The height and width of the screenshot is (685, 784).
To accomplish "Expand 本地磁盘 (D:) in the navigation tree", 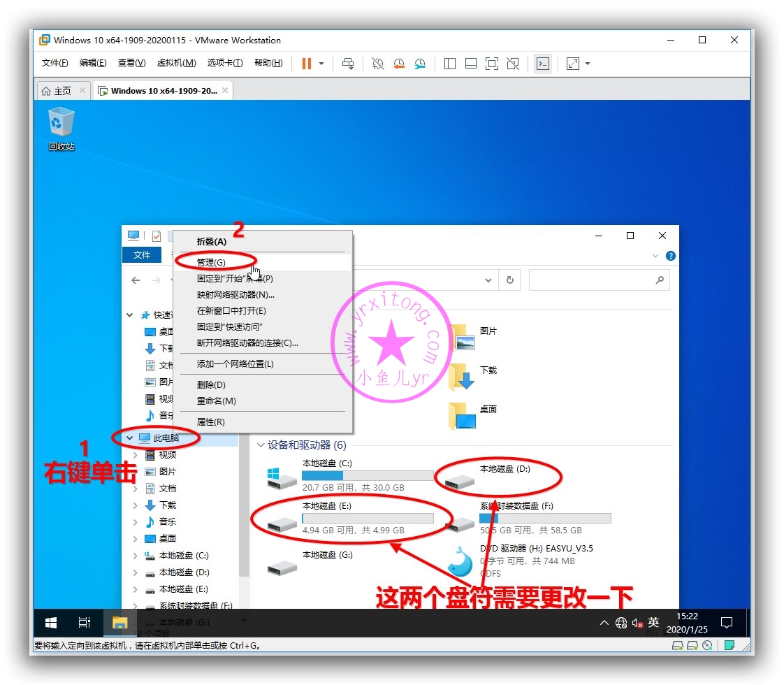I will (135, 572).
